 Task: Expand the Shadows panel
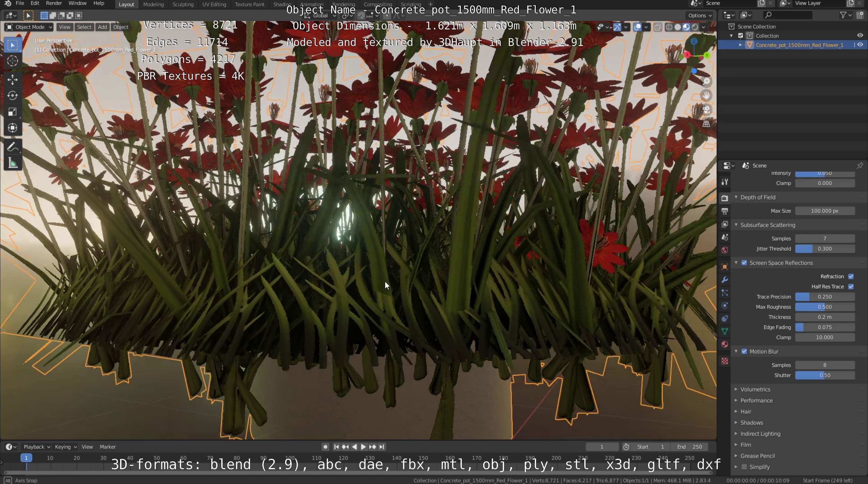752,423
